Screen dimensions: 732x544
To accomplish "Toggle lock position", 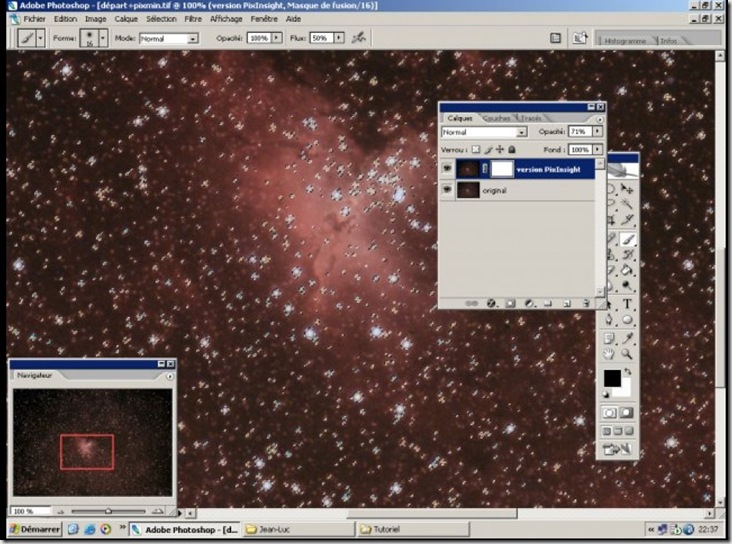I will point(500,149).
